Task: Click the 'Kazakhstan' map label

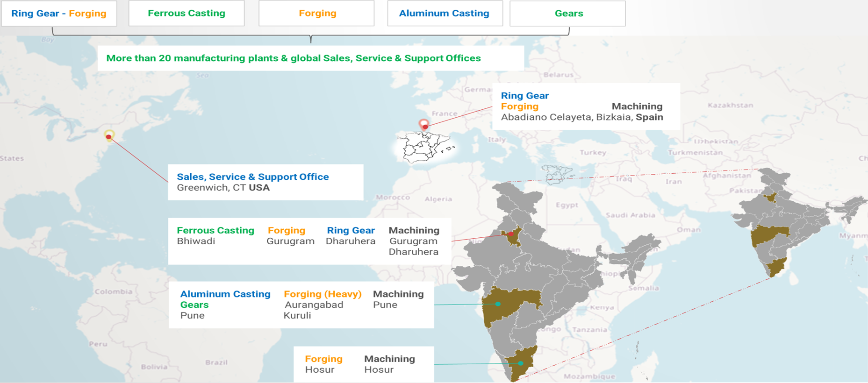Action: [730, 106]
